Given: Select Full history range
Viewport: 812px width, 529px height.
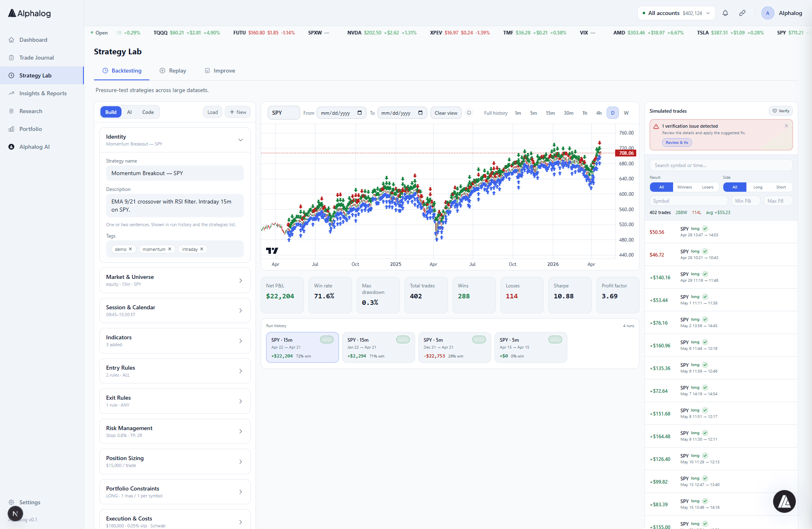Looking at the screenshot, I should pyautogui.click(x=496, y=113).
